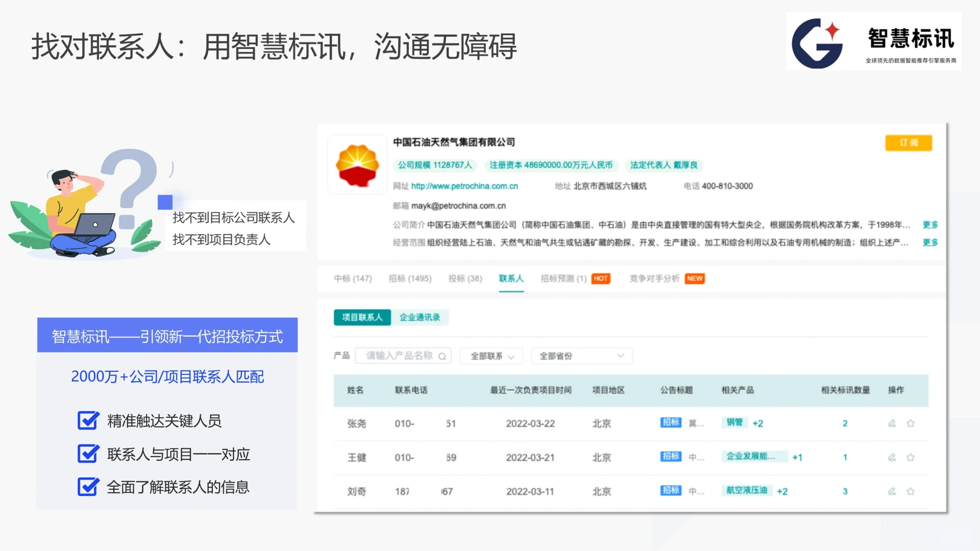Screen dimensions: 980x551
Task: Select the 项目联系人 toggle
Action: click(362, 317)
